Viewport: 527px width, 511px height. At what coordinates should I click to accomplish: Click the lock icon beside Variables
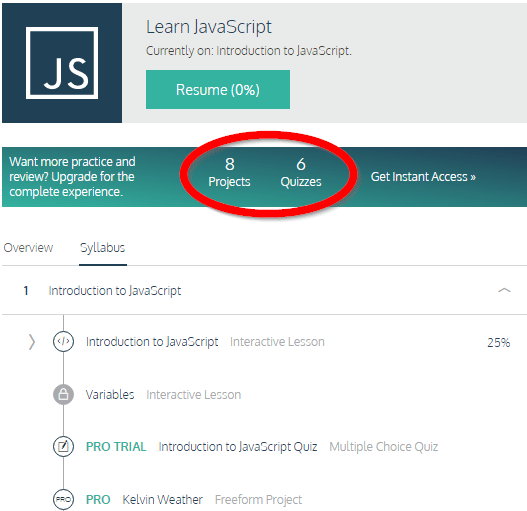(x=63, y=394)
